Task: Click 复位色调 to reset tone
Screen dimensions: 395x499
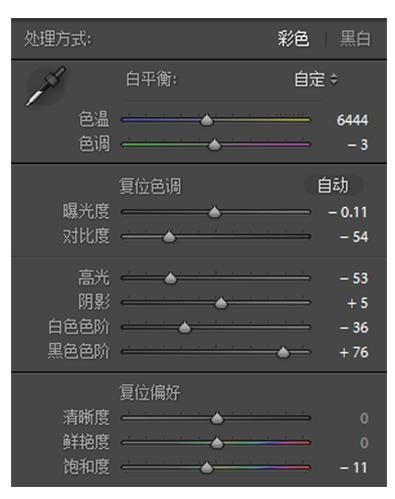Action: point(150,186)
